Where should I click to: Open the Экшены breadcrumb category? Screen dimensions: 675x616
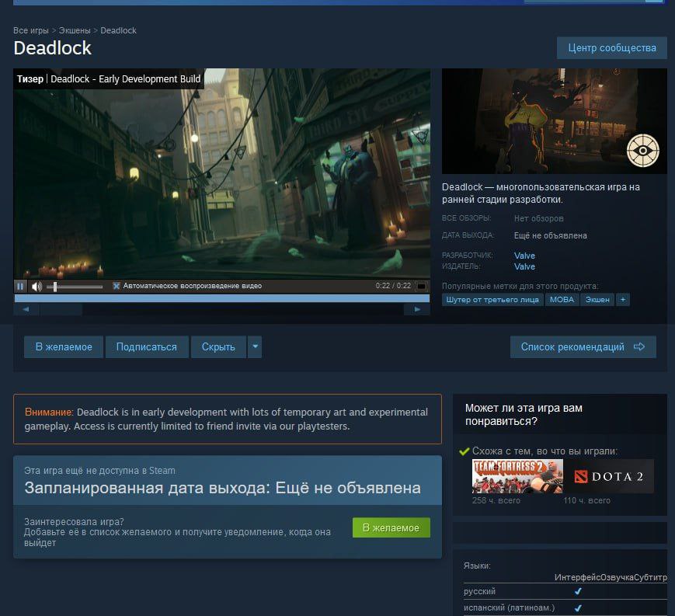75,30
